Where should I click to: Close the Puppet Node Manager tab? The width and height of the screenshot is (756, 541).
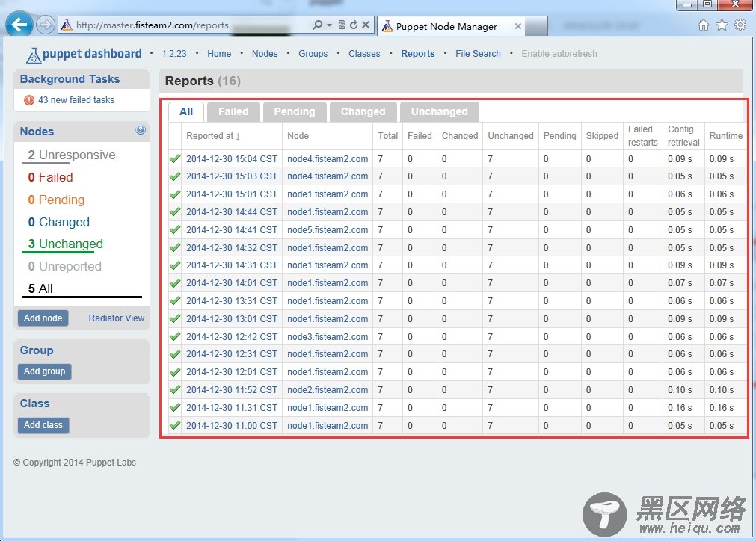(517, 26)
